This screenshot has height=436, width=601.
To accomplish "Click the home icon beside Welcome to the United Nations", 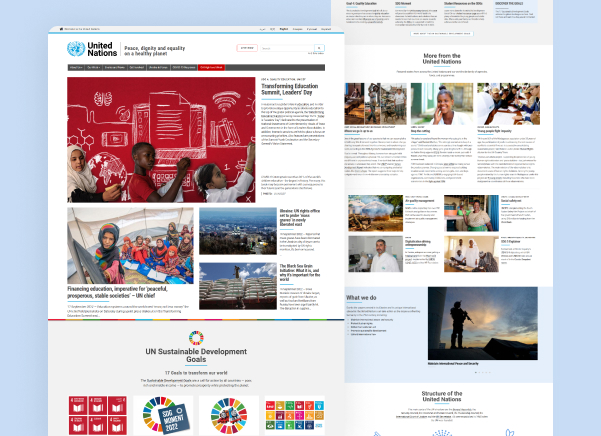I will [x=61, y=29].
